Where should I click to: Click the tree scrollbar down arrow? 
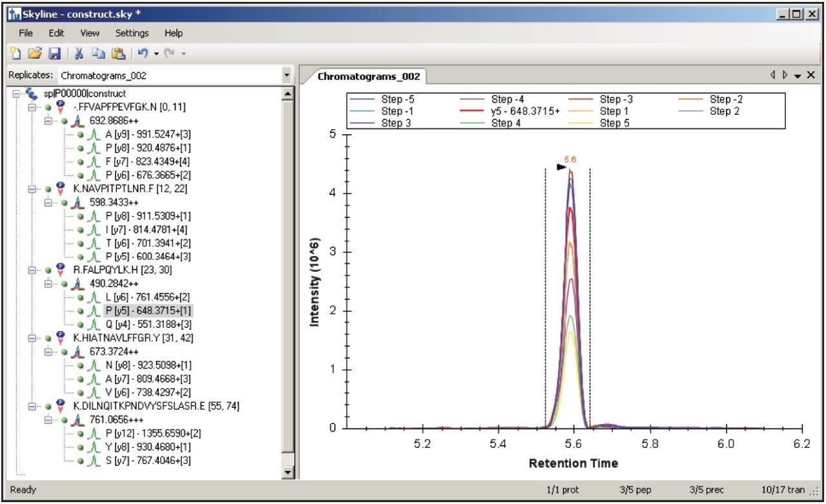pos(288,473)
